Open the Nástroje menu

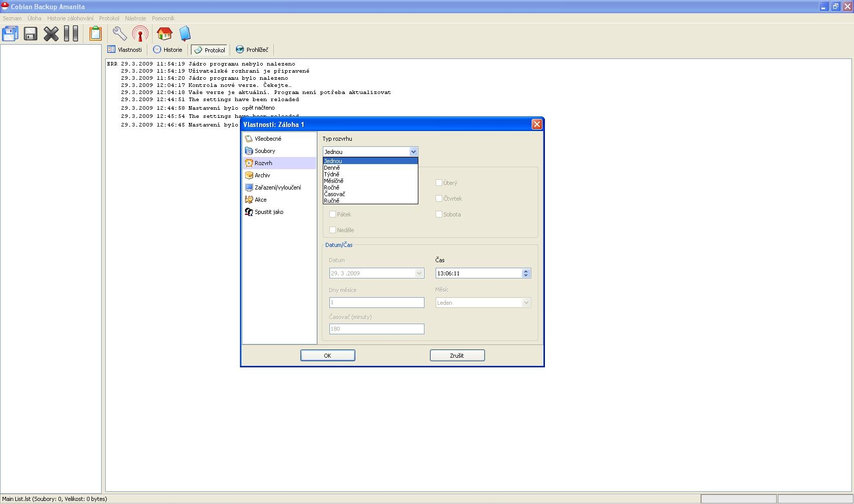[x=135, y=18]
